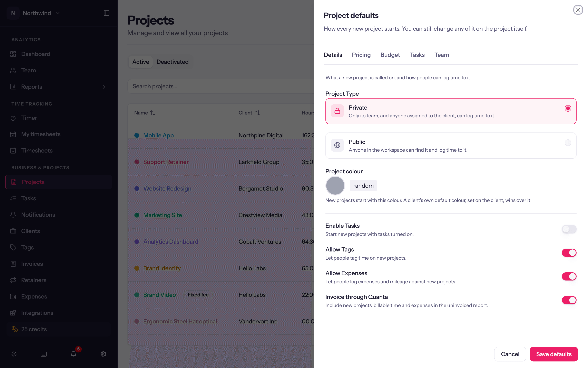This screenshot has width=588, height=368.
Task: Click the Save defaults button
Action: 554,354
